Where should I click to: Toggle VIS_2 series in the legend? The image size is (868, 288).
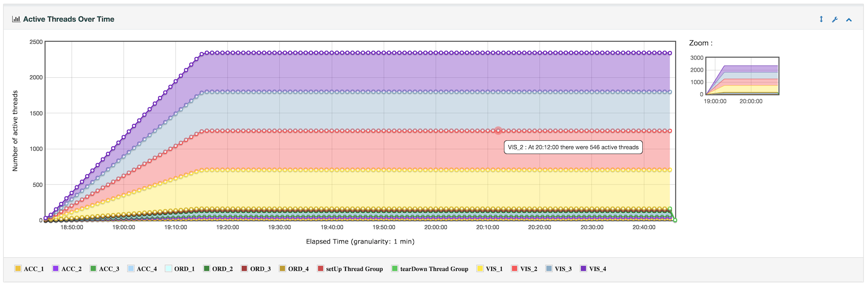tap(524, 269)
